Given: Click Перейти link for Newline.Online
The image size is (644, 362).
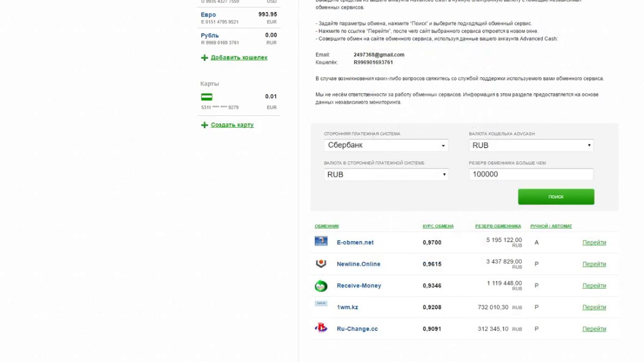Looking at the screenshot, I should coord(594,264).
